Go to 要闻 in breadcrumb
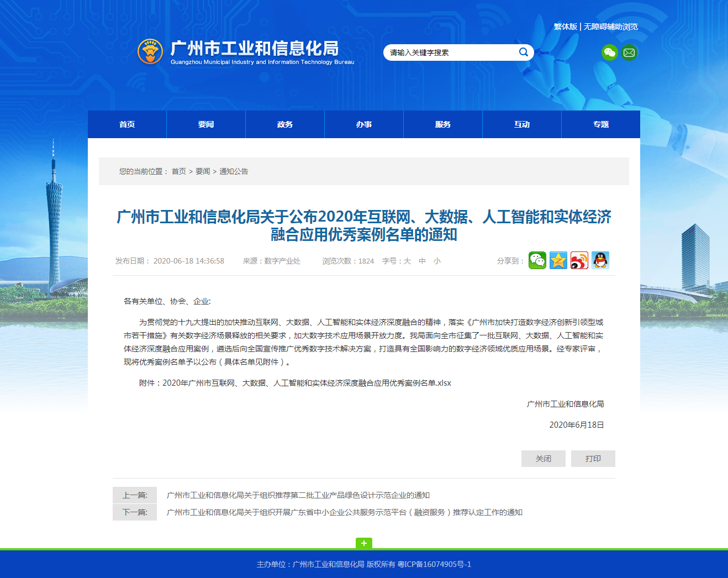Viewport: 728px width, 578px height. tap(203, 171)
